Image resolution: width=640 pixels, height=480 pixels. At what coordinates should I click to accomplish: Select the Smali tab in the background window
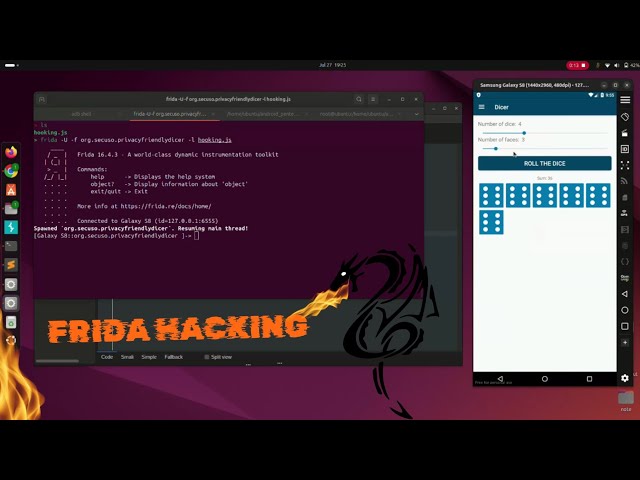[127, 357]
